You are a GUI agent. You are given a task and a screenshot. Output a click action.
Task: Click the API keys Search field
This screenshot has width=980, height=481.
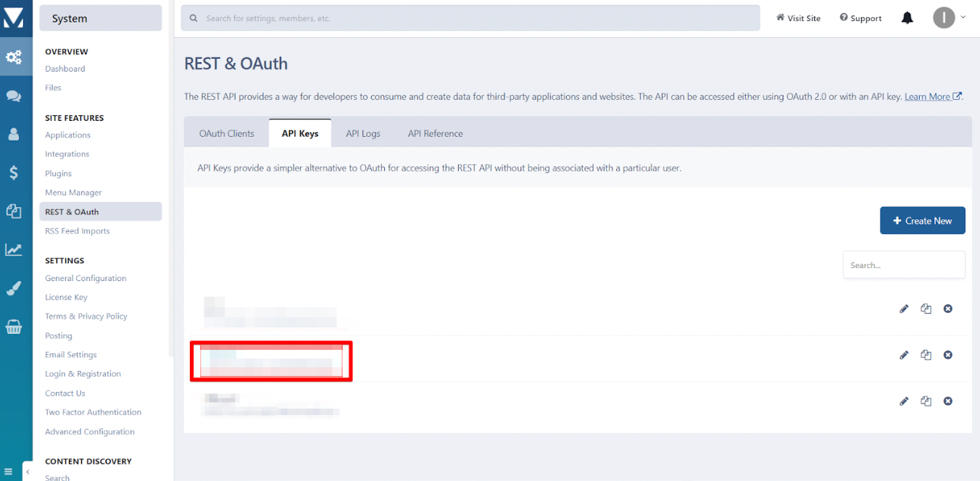tap(903, 265)
